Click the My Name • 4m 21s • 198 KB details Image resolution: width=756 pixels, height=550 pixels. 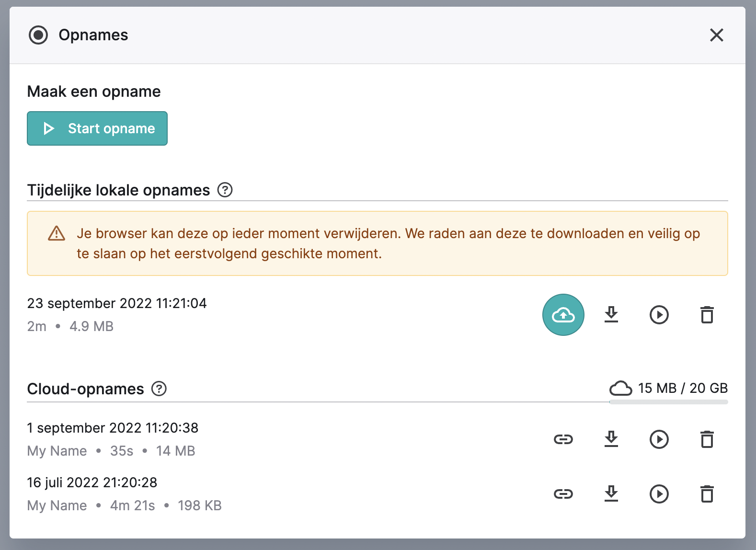125,505
